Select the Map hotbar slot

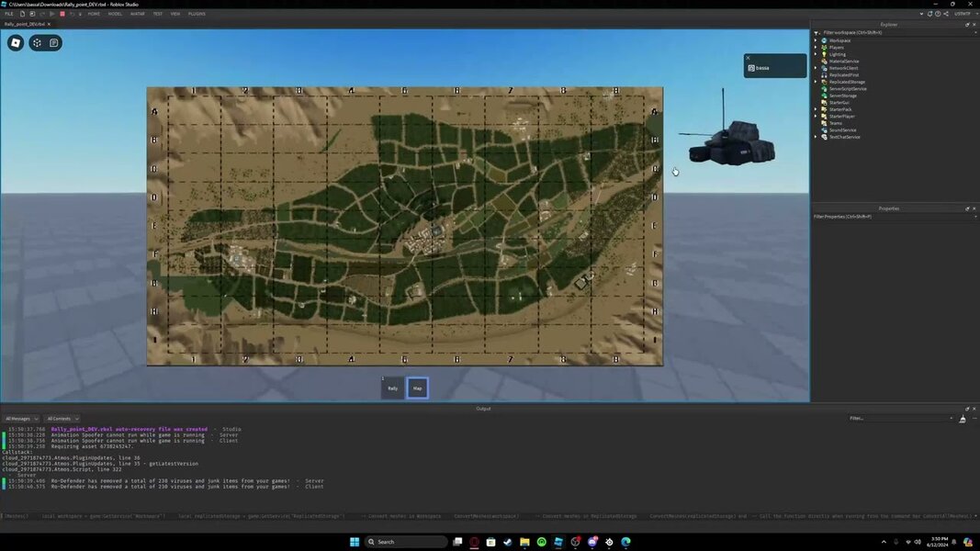pos(417,388)
